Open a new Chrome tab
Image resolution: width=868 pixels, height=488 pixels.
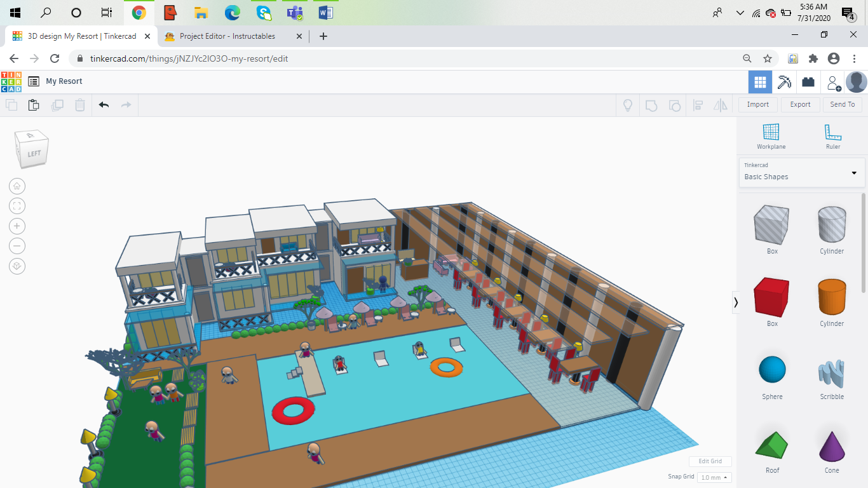point(323,36)
